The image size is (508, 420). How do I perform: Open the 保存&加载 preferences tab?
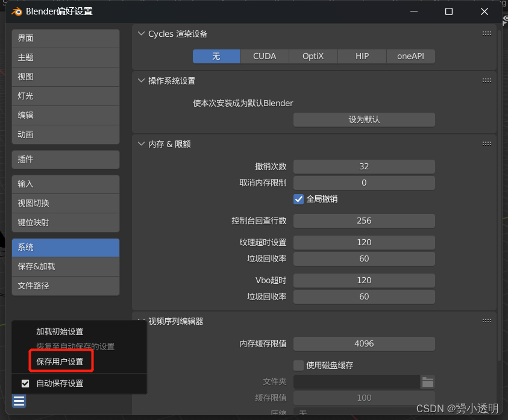[66, 267]
